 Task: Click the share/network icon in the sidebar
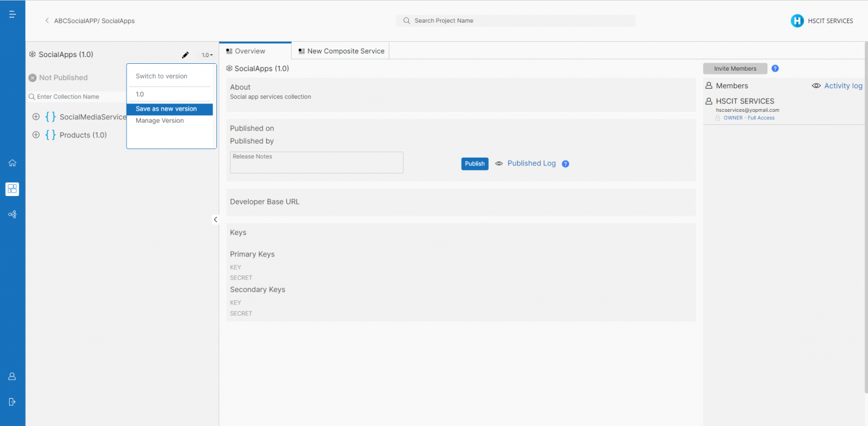pos(12,214)
